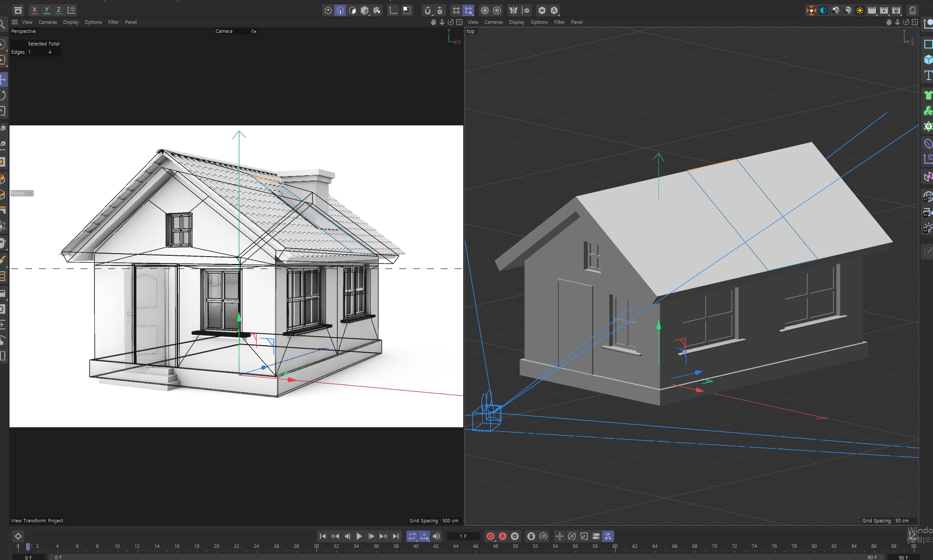Open Filter menu in right viewport
This screenshot has width=933, height=560.
click(559, 22)
